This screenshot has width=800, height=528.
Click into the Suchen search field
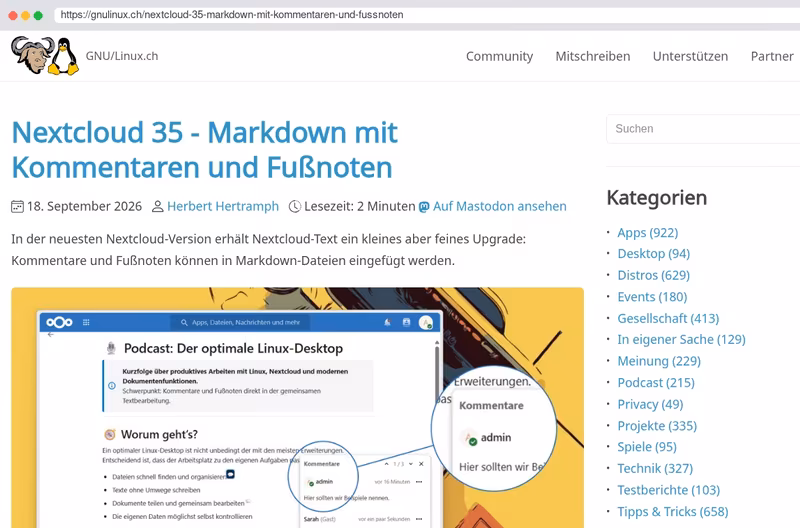click(x=703, y=129)
